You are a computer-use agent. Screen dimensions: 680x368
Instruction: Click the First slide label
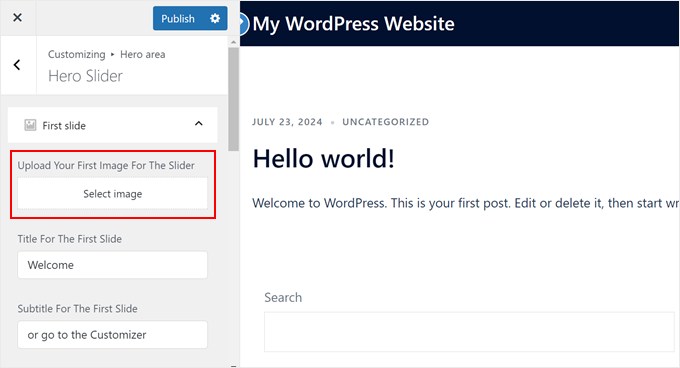coord(64,126)
